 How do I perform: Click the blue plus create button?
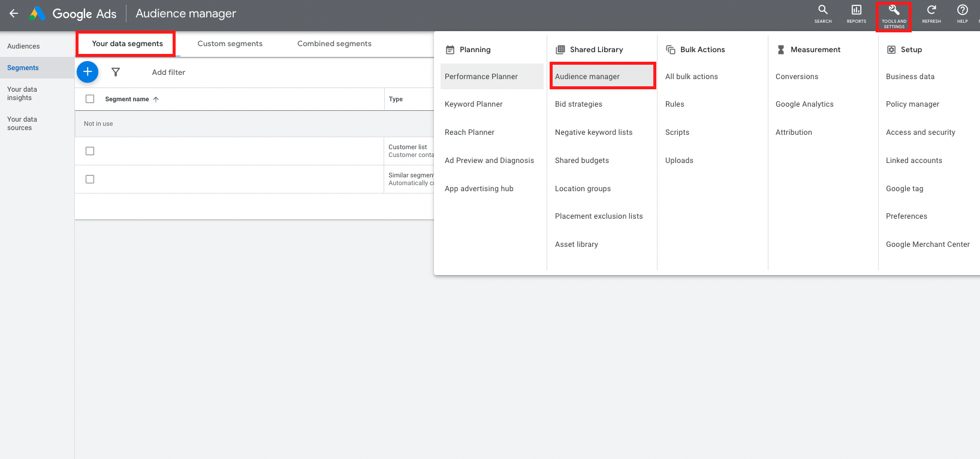tap(88, 72)
